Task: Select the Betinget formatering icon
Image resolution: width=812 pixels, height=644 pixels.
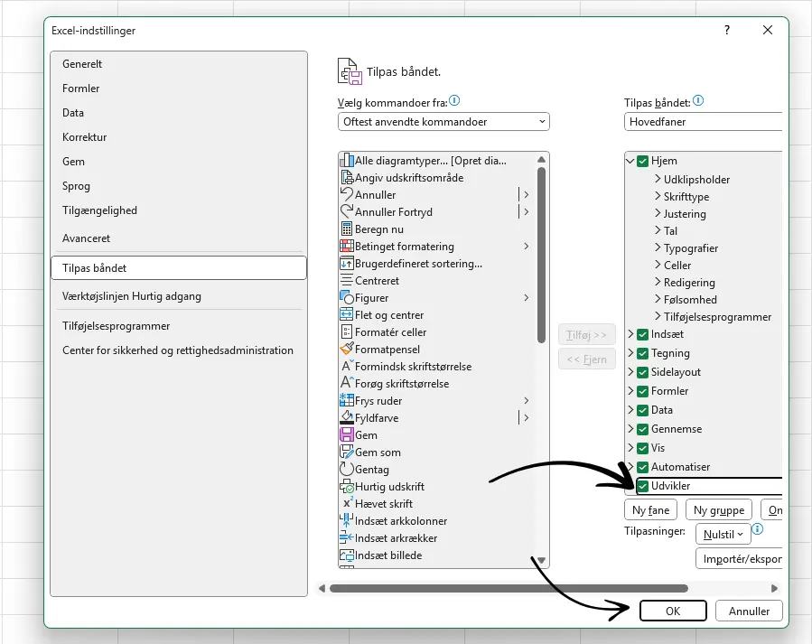Action: pyautogui.click(x=346, y=247)
